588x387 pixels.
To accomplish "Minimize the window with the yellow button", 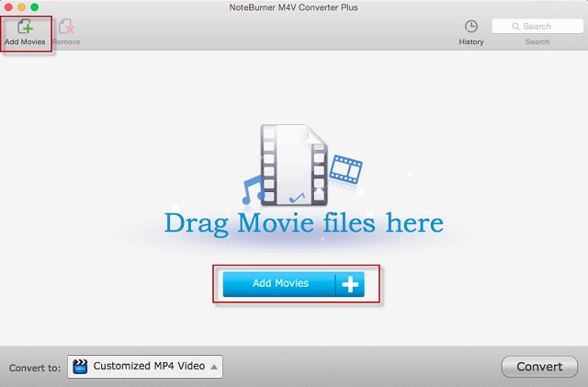I will click(x=21, y=6).
